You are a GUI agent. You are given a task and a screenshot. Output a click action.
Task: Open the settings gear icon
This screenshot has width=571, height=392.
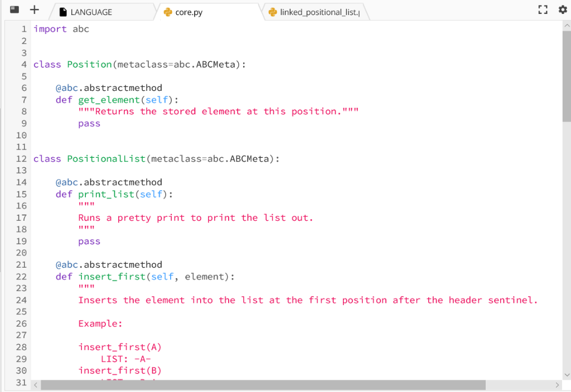(x=563, y=9)
